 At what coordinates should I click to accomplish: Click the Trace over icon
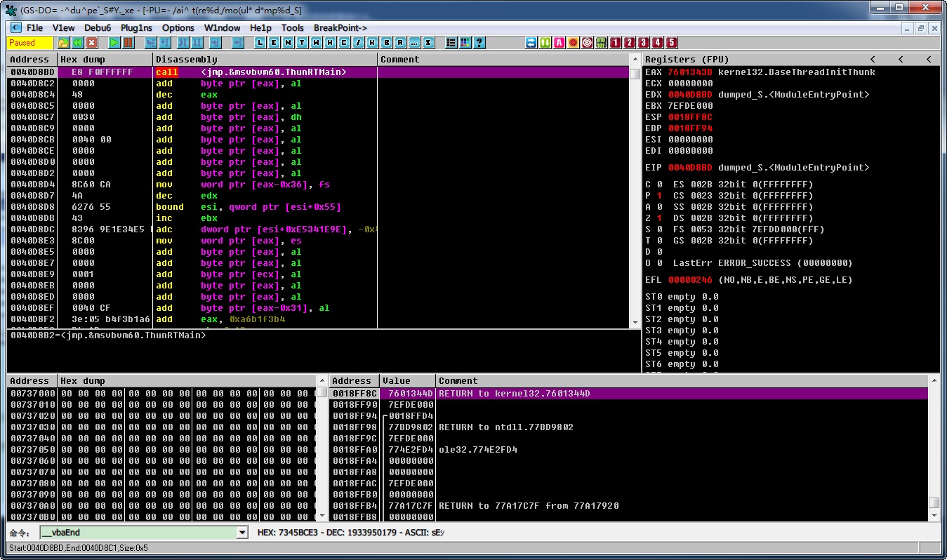pos(197,43)
